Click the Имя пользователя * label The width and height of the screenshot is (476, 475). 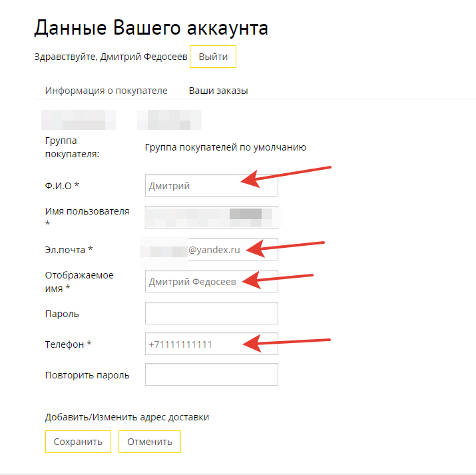click(87, 217)
